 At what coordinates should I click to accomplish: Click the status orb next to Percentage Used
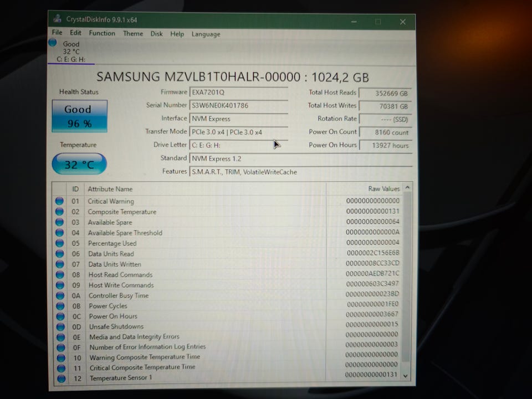click(60, 243)
